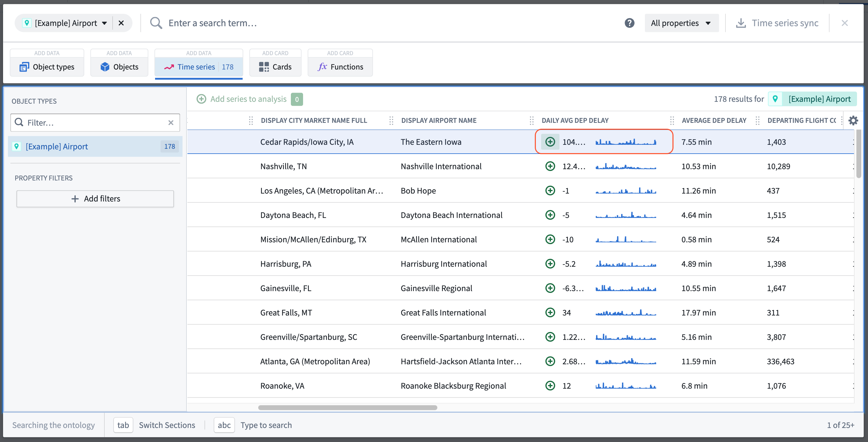Image resolution: width=868 pixels, height=442 pixels.
Task: Click the search magnifier icon
Action: click(x=156, y=23)
